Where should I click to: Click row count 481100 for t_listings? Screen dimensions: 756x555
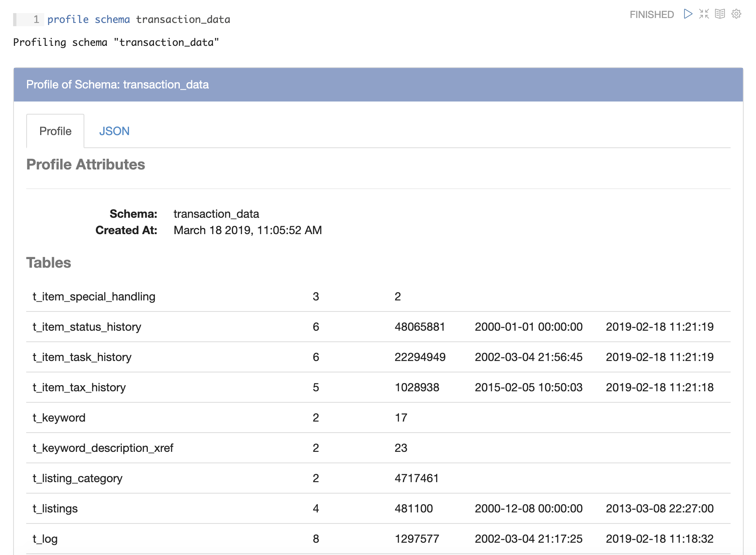(x=414, y=508)
